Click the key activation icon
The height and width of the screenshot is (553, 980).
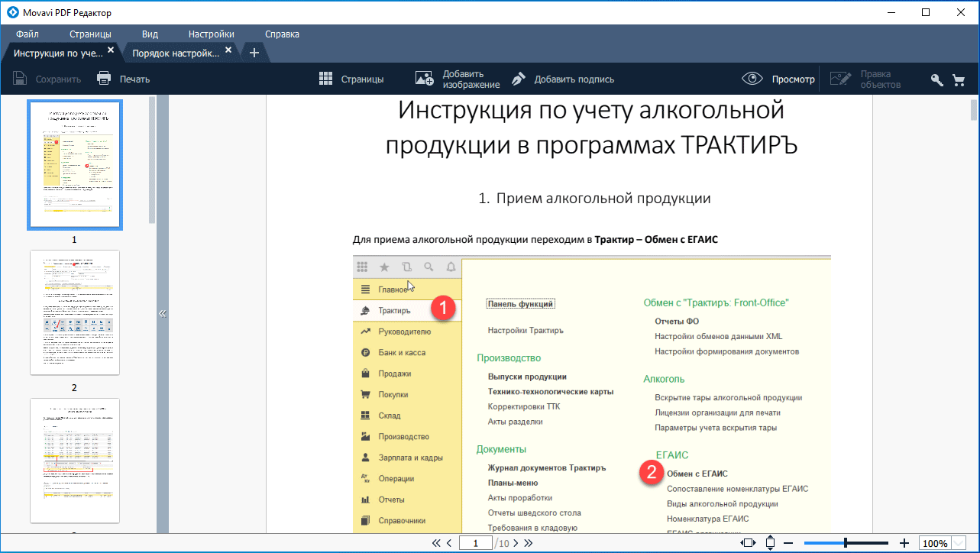coord(936,79)
